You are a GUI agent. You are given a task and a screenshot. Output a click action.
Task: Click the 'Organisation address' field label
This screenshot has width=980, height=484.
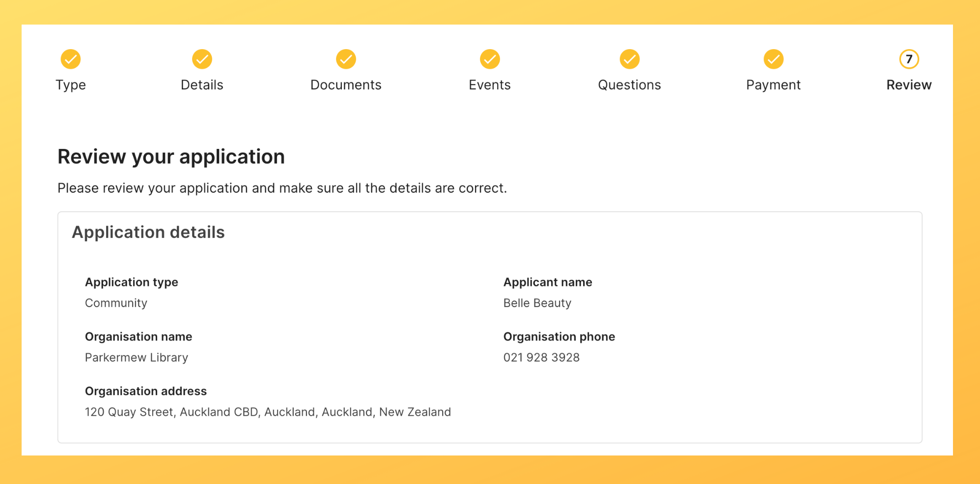pos(146,392)
